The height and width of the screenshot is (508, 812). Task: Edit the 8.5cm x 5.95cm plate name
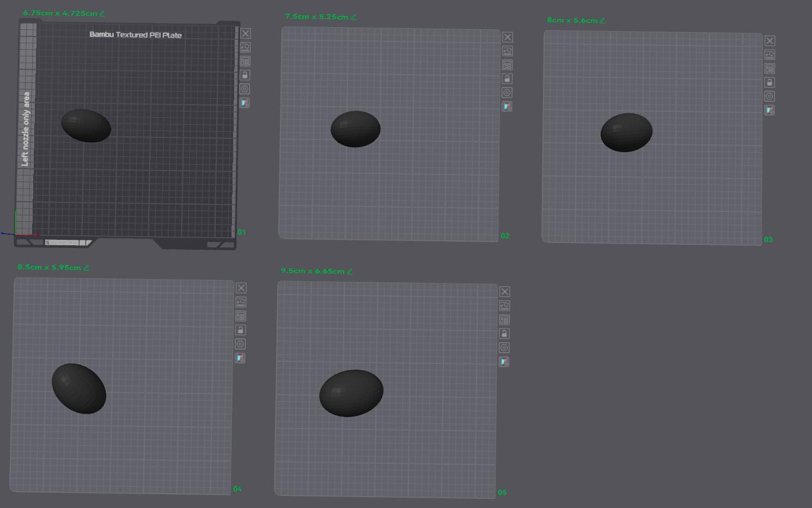point(87,268)
